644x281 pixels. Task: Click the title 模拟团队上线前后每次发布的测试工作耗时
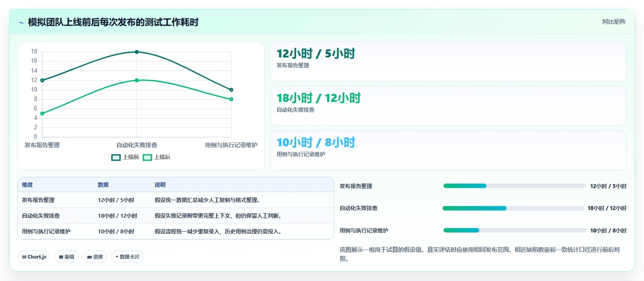point(113,22)
